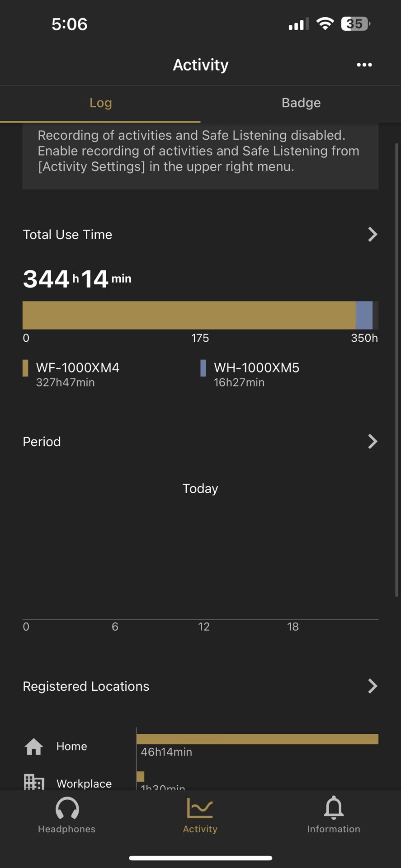Tap the Wi-Fi status icon
Image resolution: width=401 pixels, height=868 pixels.
pyautogui.click(x=325, y=24)
